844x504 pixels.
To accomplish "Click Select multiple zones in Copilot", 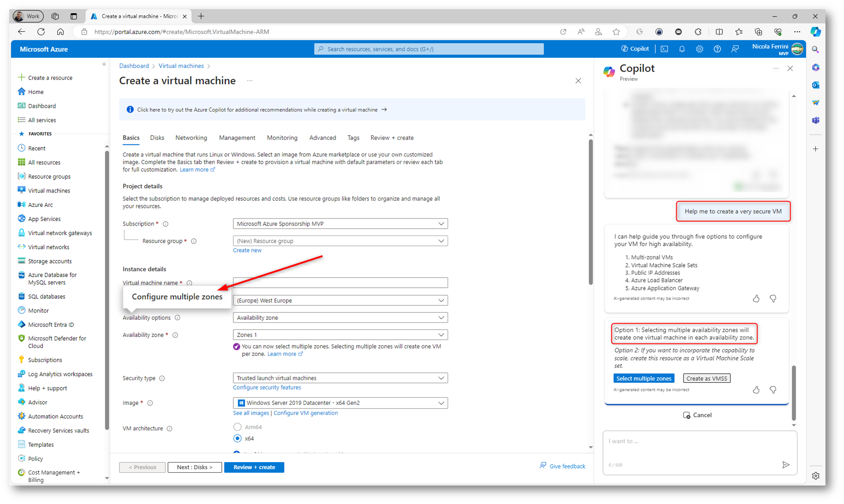I will [643, 378].
